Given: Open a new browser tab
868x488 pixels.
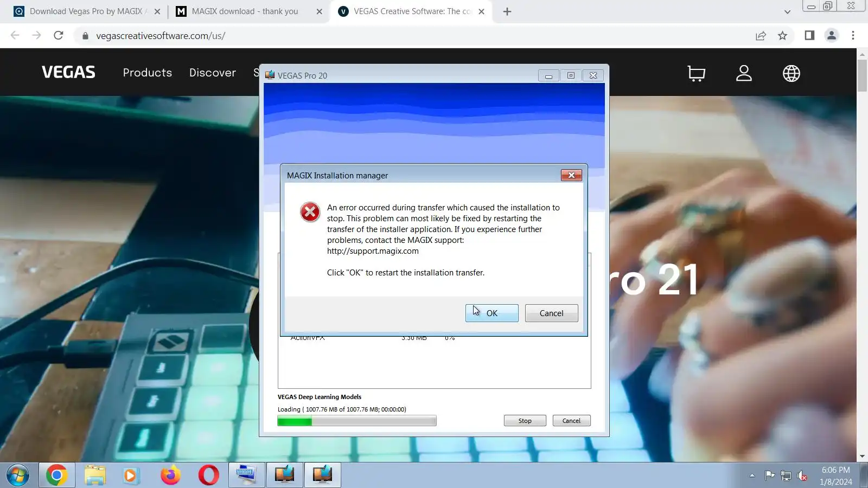Looking at the screenshot, I should pos(507,11).
